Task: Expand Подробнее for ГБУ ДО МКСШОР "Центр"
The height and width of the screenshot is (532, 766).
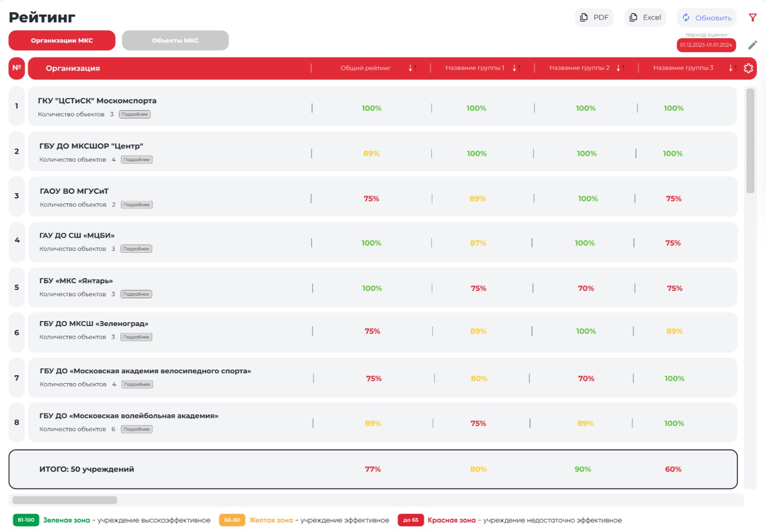Action: [x=137, y=160]
